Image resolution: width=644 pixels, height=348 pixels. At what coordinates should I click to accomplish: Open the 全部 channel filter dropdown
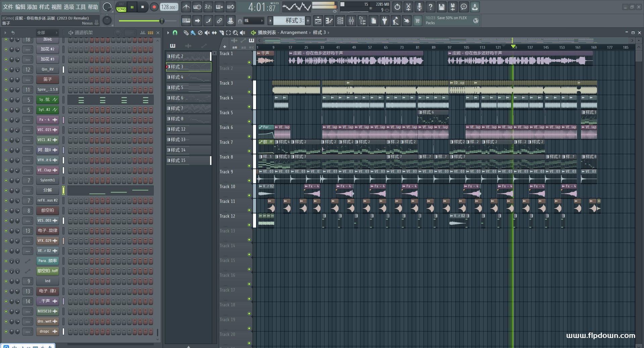47,33
